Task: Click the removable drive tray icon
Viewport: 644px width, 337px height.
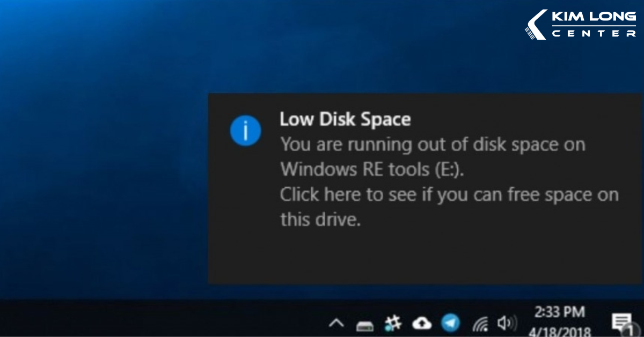Action: point(365,325)
